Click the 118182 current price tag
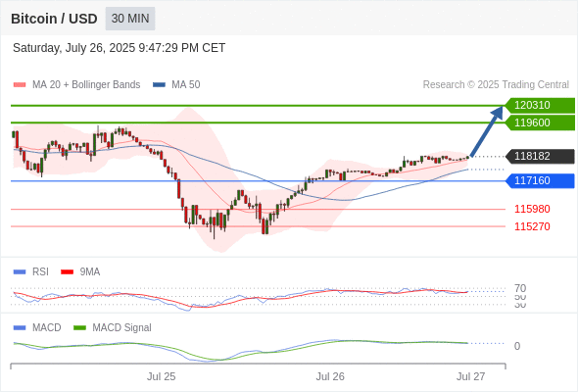 (540, 156)
